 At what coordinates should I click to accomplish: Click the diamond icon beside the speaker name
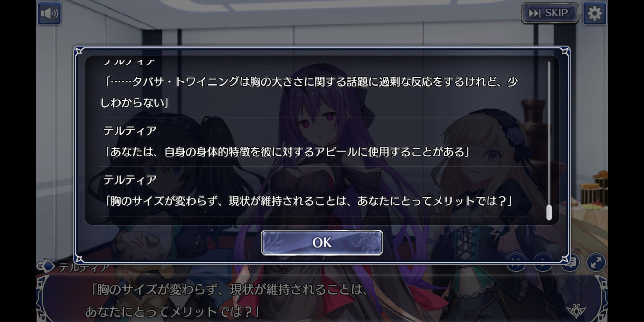pyautogui.click(x=45, y=266)
